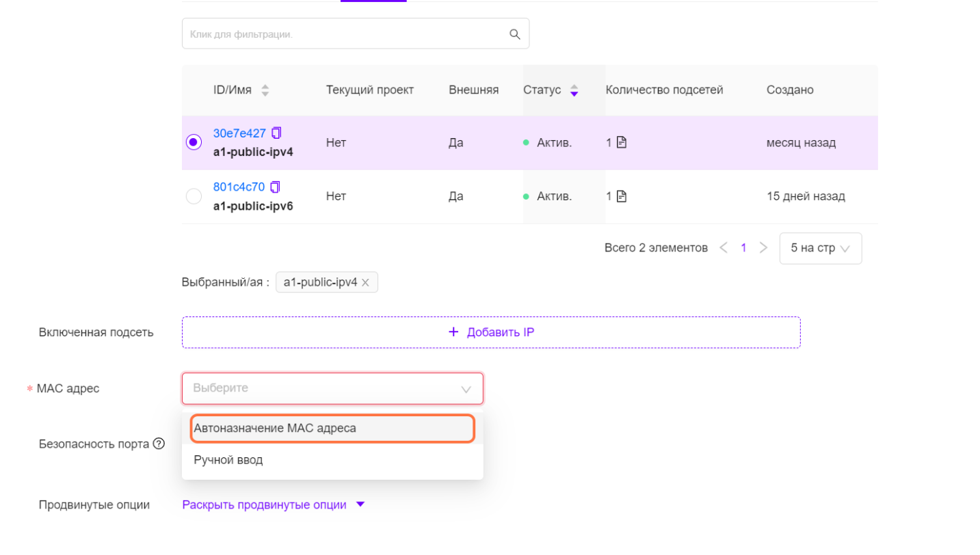980x555 pixels.
Task: Open subnet details icon for a1-public-ipv6
Action: coord(621,196)
